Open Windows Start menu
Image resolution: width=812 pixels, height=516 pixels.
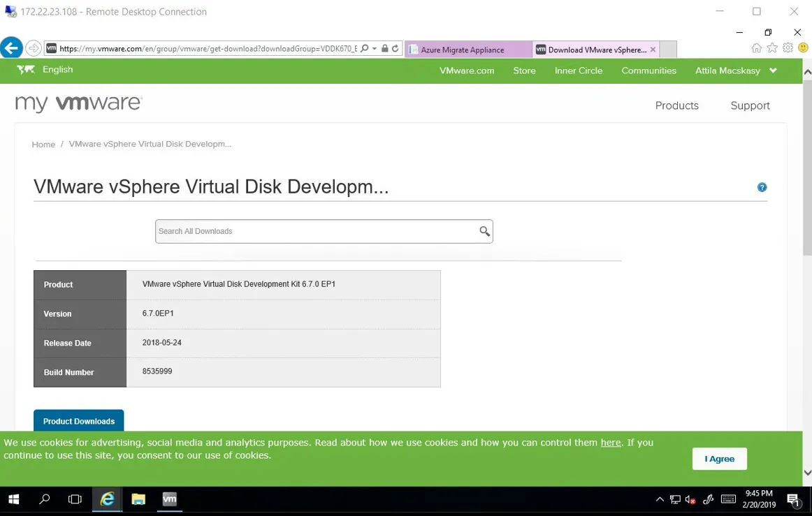pos(14,499)
